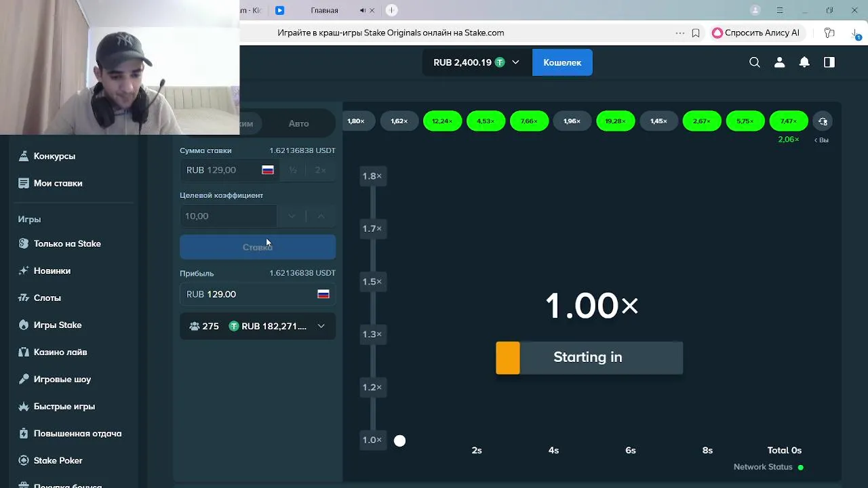Select the 19,28× crash history pill
The height and width of the screenshot is (488, 868).
pos(615,121)
